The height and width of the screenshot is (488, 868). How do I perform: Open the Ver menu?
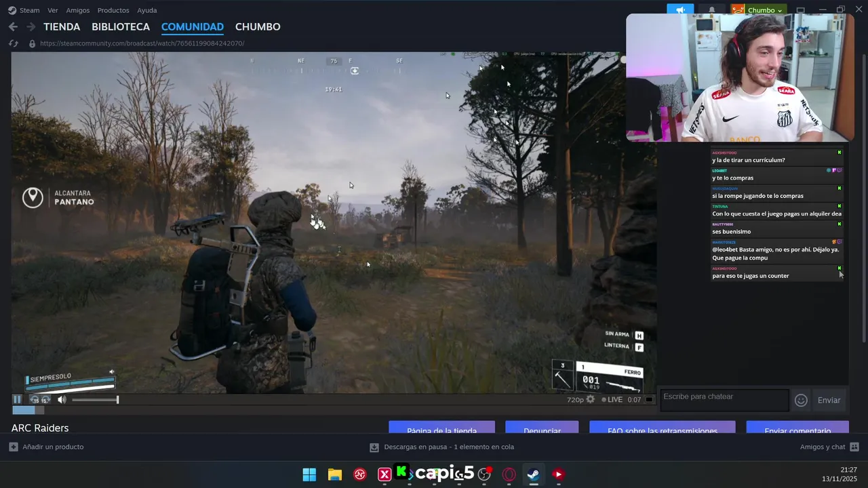tap(53, 10)
